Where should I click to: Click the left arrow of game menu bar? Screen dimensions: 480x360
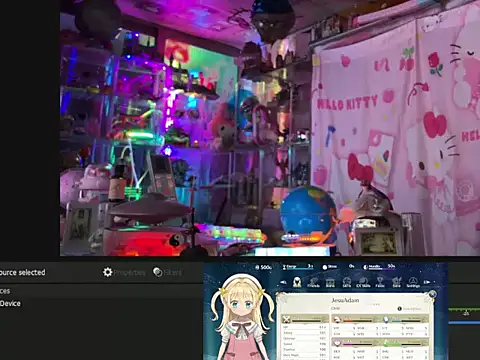(283, 282)
